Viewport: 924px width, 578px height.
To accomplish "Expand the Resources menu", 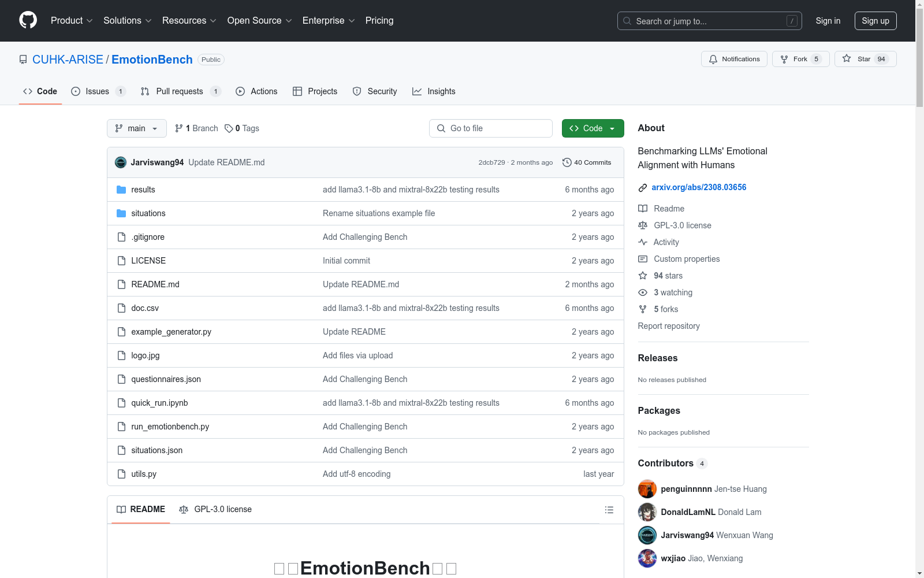I will click(x=189, y=21).
